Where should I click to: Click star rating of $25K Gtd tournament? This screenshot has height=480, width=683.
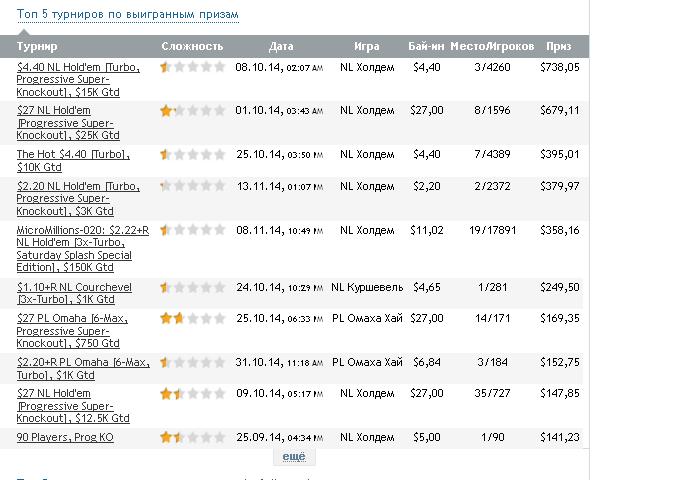pyautogui.click(x=192, y=111)
